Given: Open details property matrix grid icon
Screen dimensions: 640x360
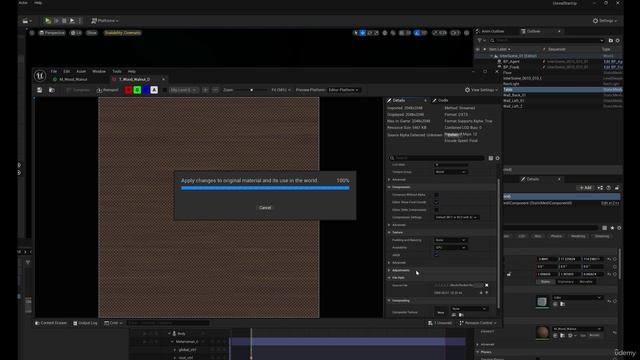Looking at the screenshot, I should pyautogui.click(x=491, y=158).
